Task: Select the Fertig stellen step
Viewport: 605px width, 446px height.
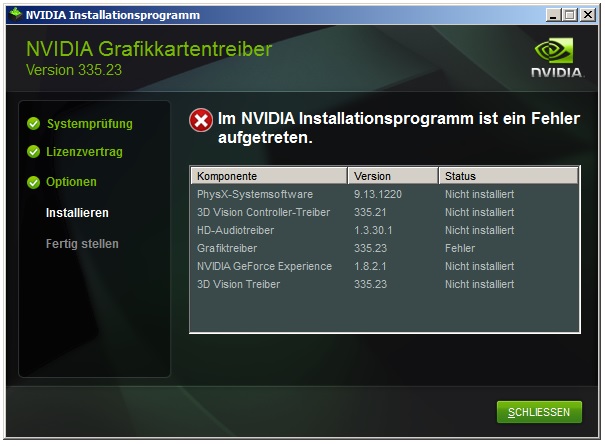Action: click(82, 244)
